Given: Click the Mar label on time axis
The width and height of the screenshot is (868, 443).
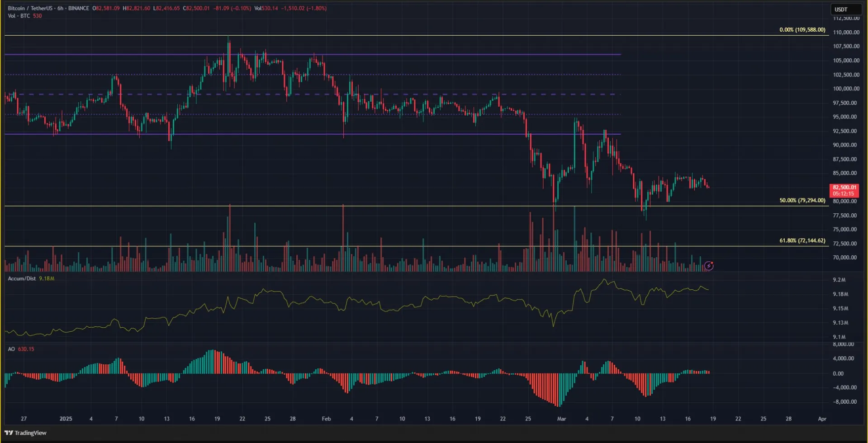Looking at the screenshot, I should (x=561, y=419).
